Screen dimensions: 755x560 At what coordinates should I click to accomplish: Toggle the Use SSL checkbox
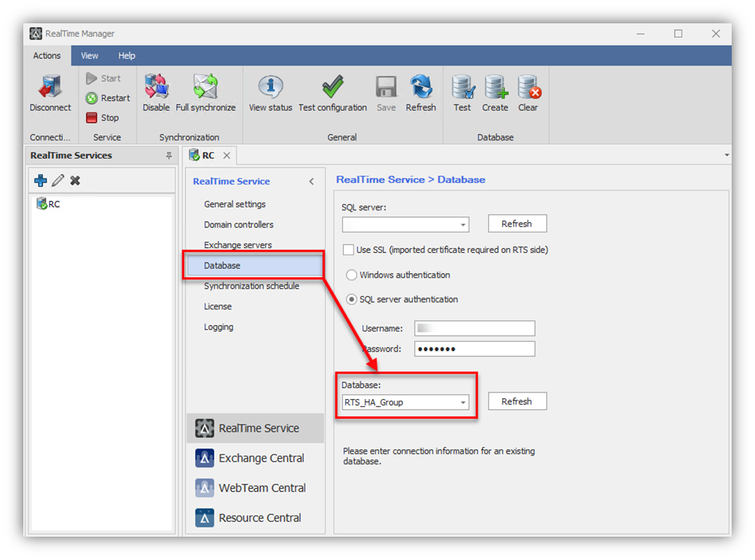click(x=348, y=250)
